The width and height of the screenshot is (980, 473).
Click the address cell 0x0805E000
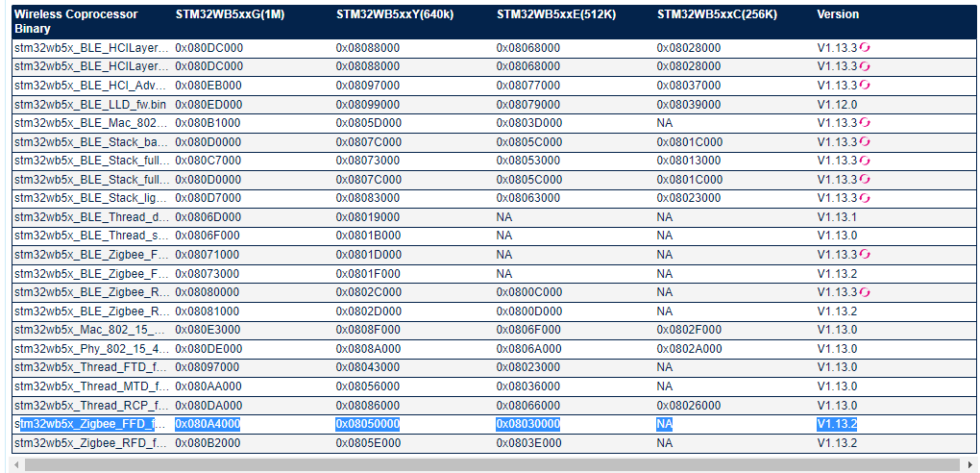coord(368,443)
